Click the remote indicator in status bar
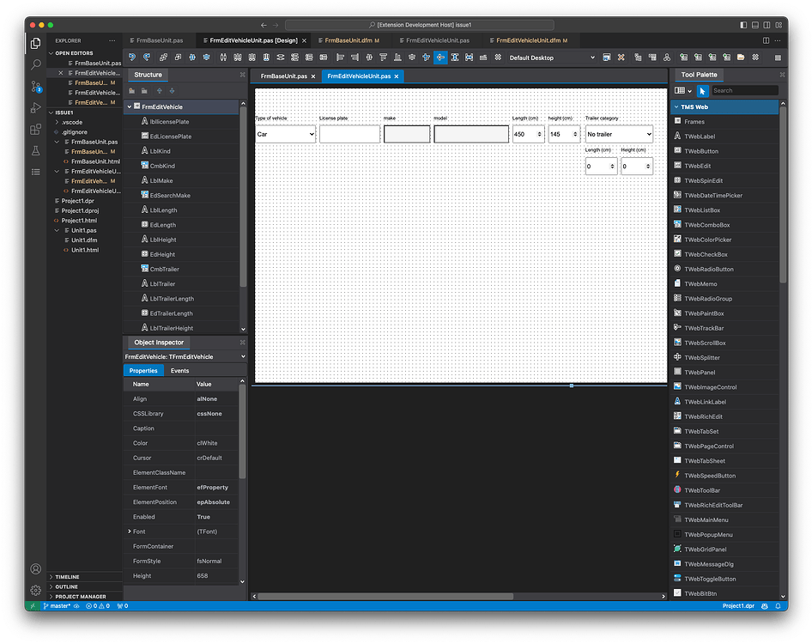Screen dimensions: 812x644 click(x=33, y=606)
